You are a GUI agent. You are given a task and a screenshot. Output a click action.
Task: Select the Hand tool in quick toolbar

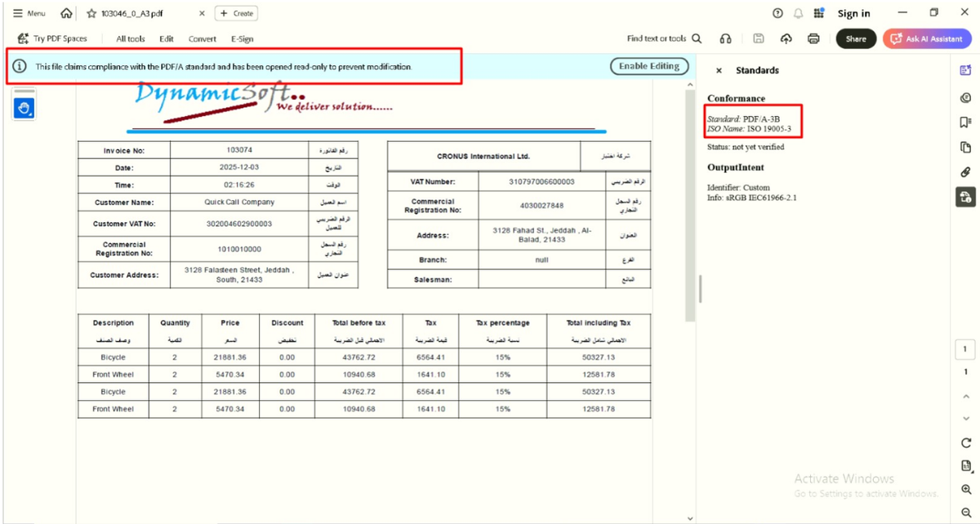click(24, 108)
